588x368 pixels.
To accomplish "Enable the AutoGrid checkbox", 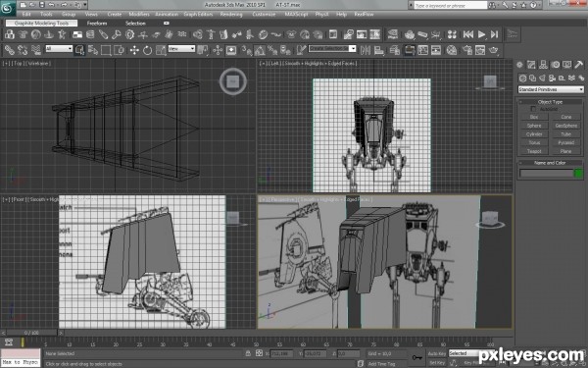I will 533,109.
